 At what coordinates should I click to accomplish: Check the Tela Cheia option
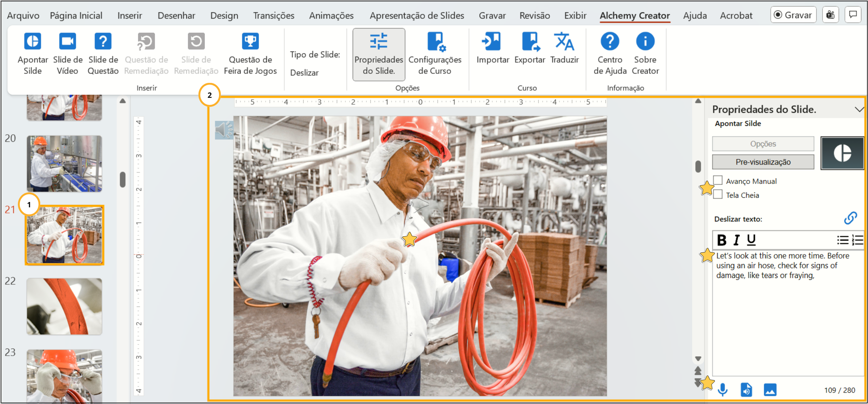tap(718, 195)
